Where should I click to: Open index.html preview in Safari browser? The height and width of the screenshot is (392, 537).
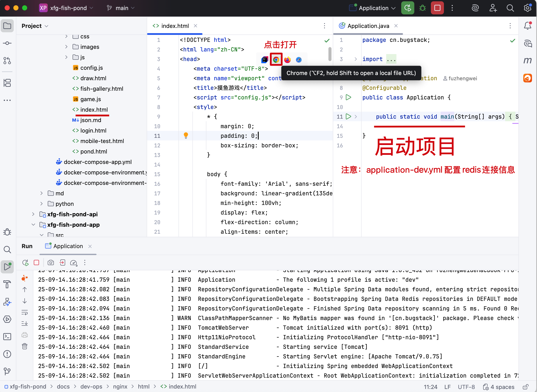pos(299,60)
